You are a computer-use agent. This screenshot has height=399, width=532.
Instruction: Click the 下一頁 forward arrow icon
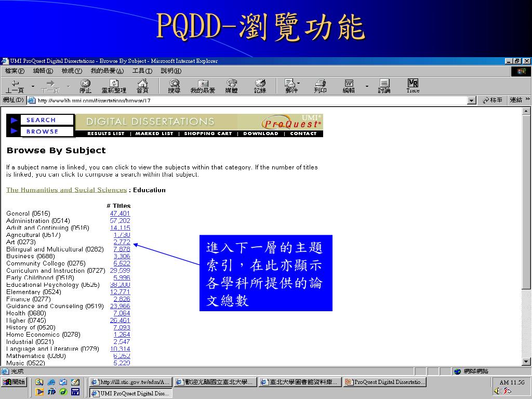point(50,86)
